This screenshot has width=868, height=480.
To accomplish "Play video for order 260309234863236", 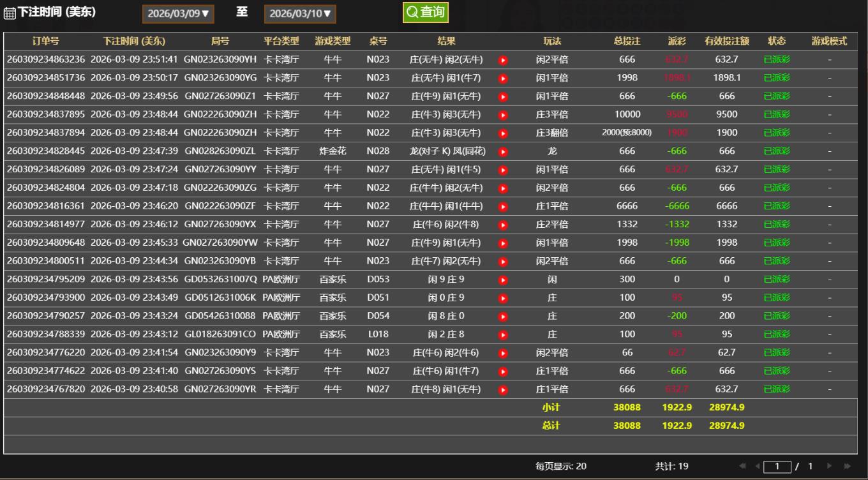I will click(503, 60).
